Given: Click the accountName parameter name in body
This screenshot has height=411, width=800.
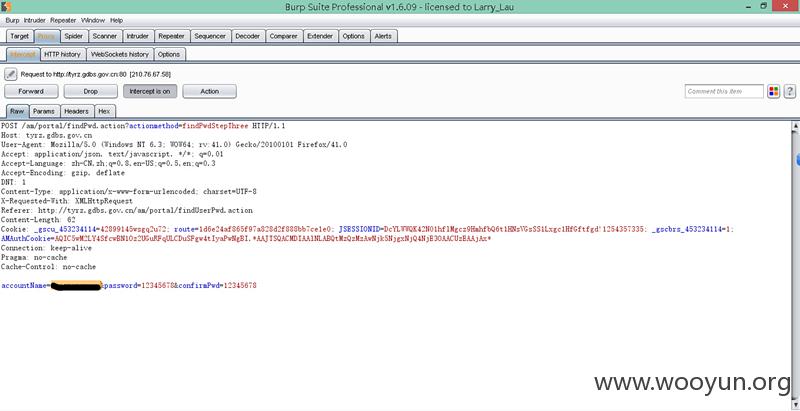Looking at the screenshot, I should (24, 286).
